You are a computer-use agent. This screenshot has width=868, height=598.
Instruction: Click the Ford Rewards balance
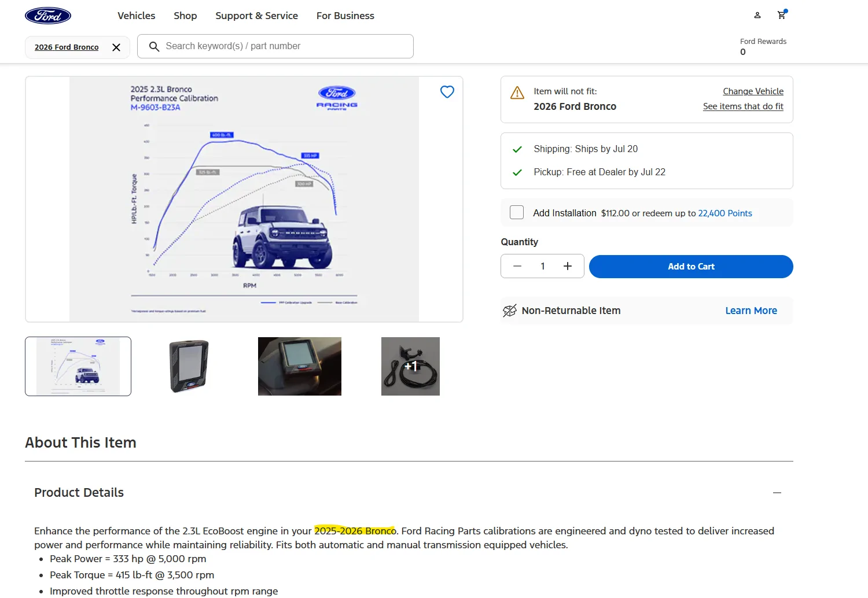point(763,47)
